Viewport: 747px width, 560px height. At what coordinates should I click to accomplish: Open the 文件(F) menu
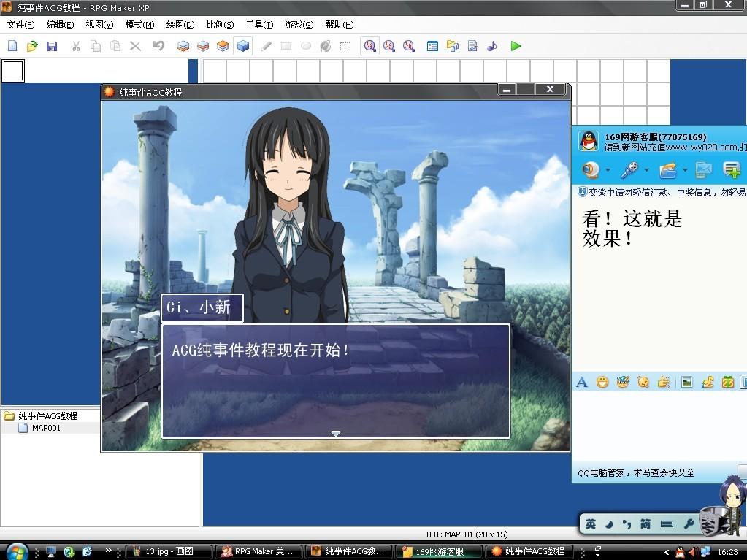pyautogui.click(x=20, y=25)
